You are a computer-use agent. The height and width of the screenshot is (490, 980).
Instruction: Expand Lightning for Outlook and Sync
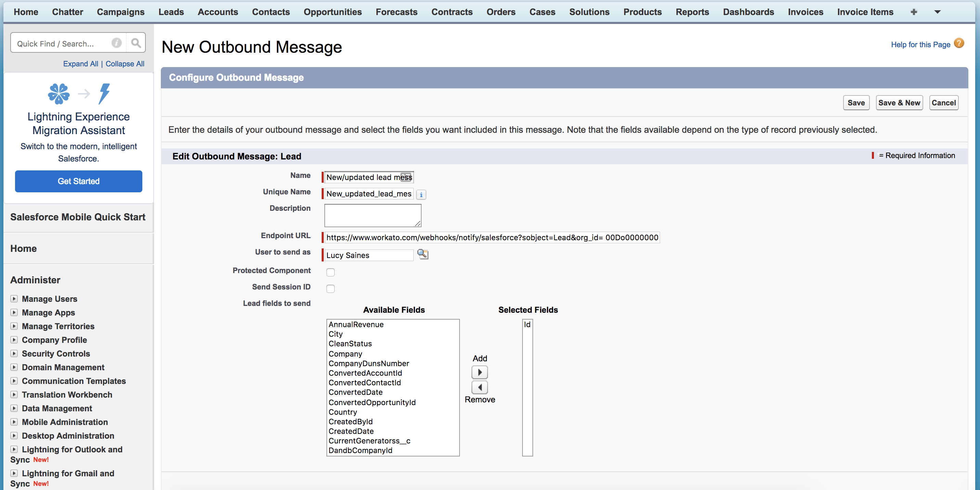14,449
